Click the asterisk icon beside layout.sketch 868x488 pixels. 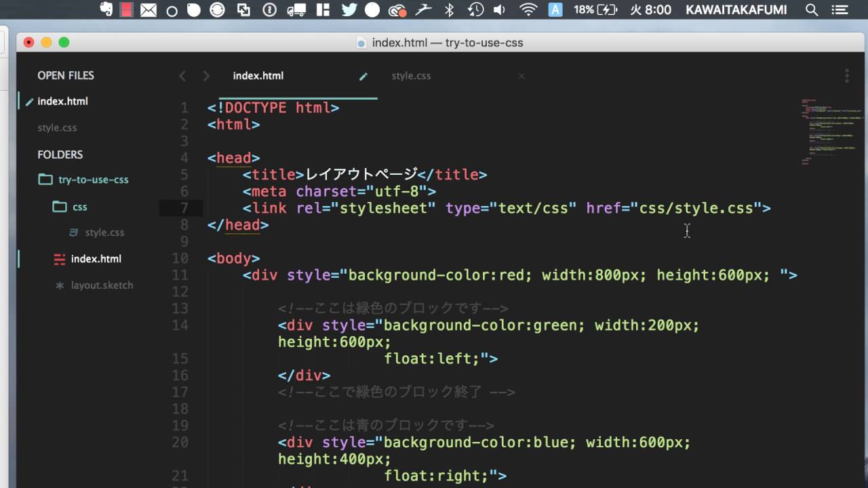(x=60, y=285)
